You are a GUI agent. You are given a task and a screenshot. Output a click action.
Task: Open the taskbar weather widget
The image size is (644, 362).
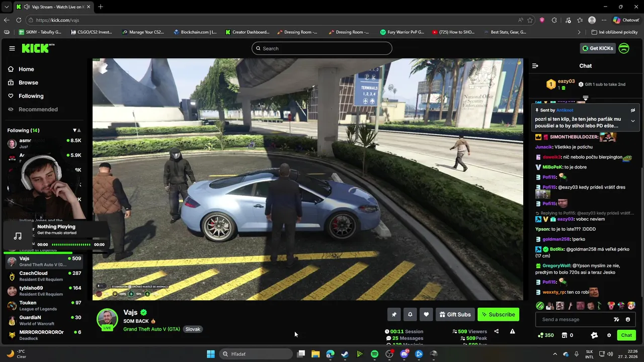point(16,354)
